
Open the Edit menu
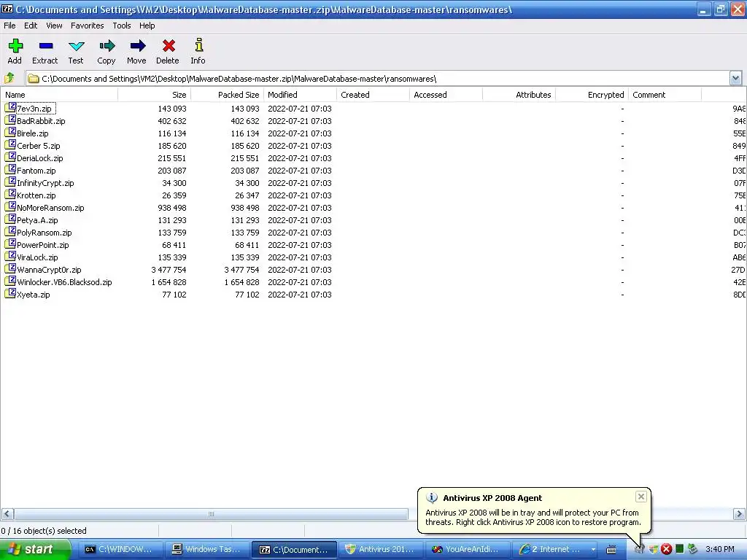pyautogui.click(x=31, y=26)
